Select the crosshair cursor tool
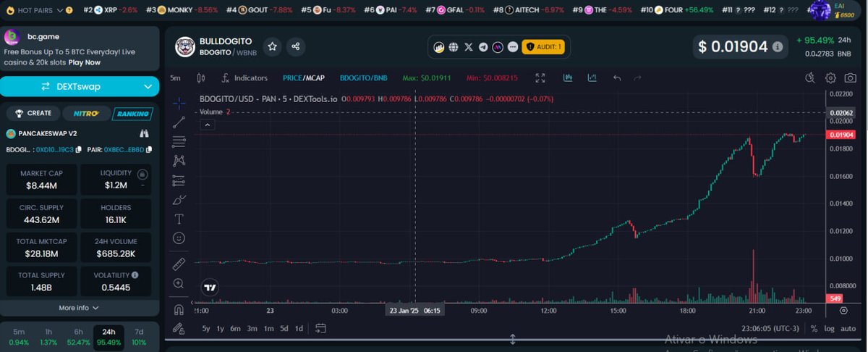The image size is (868, 352). tap(179, 104)
